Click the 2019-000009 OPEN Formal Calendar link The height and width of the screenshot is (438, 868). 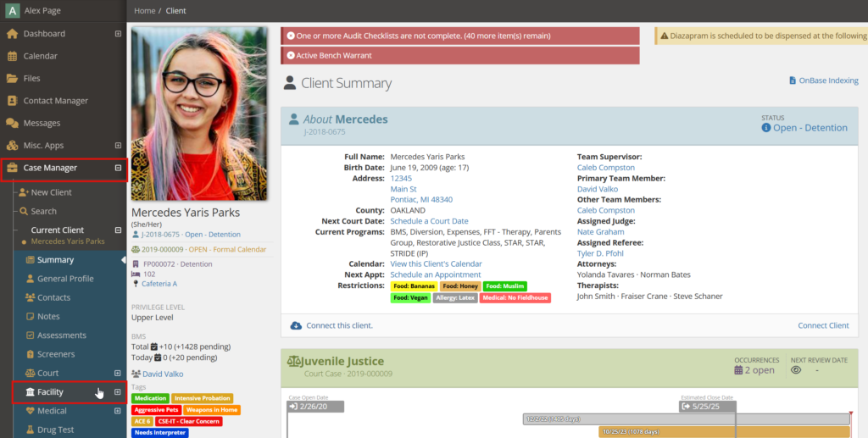203,249
